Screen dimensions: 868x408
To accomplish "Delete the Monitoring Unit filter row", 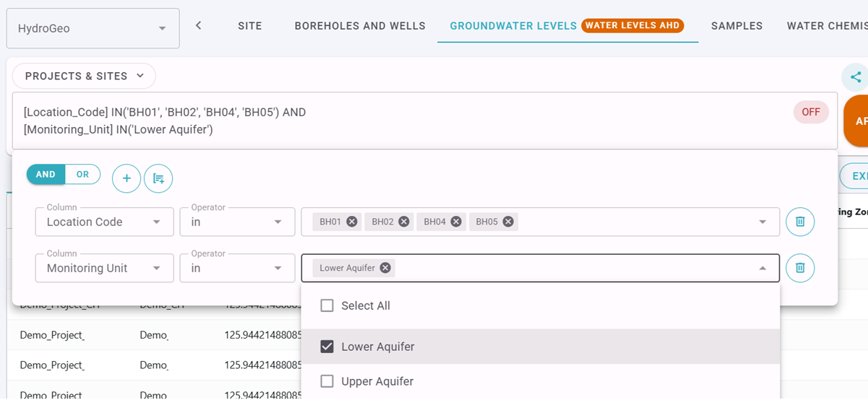I will (x=800, y=268).
